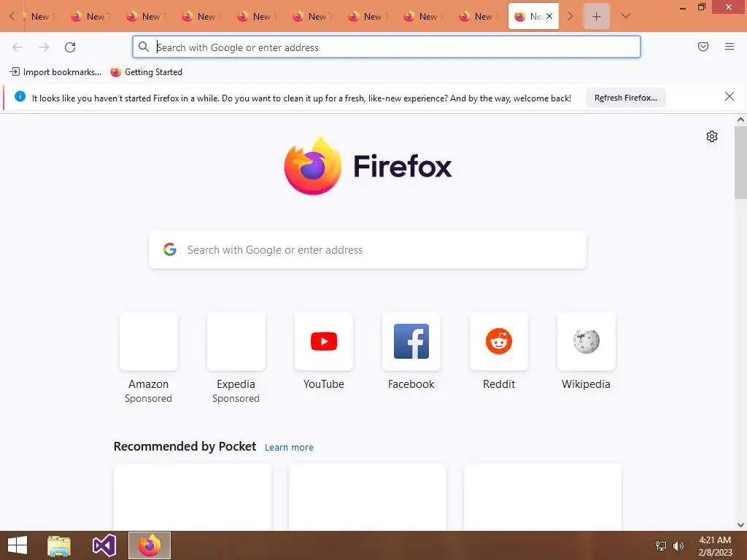Image resolution: width=747 pixels, height=560 pixels.
Task: Focus the address bar field
Action: click(387, 47)
